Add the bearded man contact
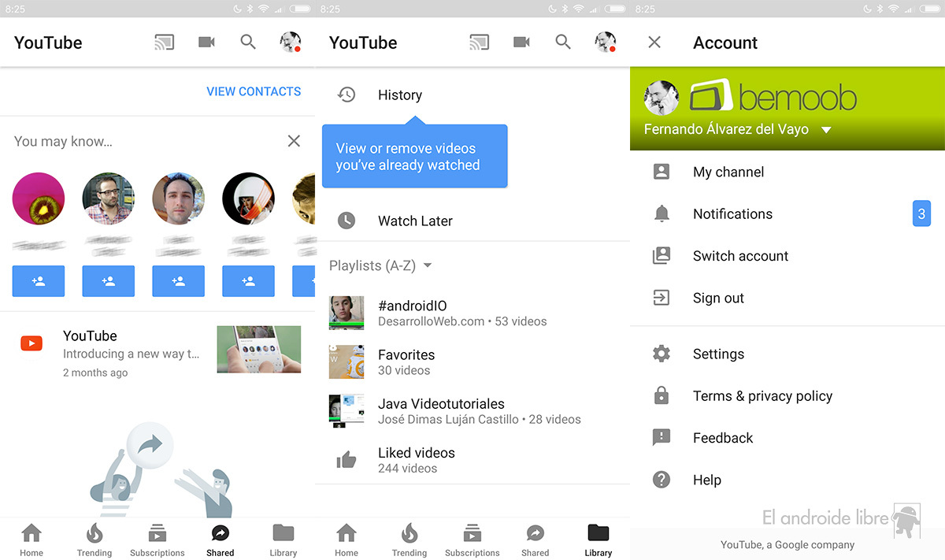Image resolution: width=945 pixels, height=560 pixels. click(178, 281)
